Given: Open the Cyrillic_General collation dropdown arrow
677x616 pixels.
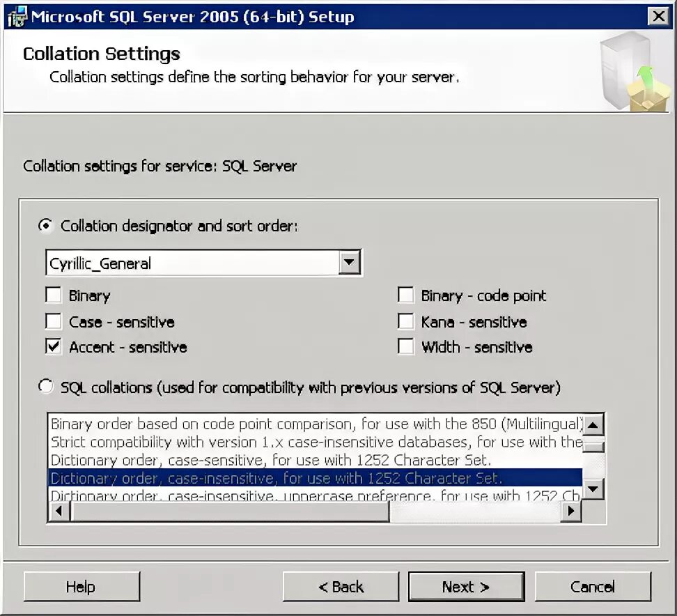Looking at the screenshot, I should click(x=349, y=262).
